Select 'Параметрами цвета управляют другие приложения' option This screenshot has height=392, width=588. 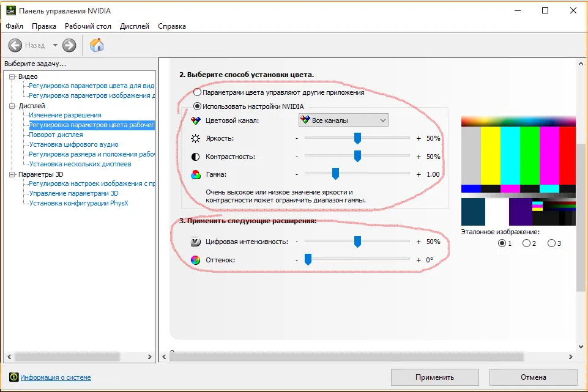coord(197,92)
